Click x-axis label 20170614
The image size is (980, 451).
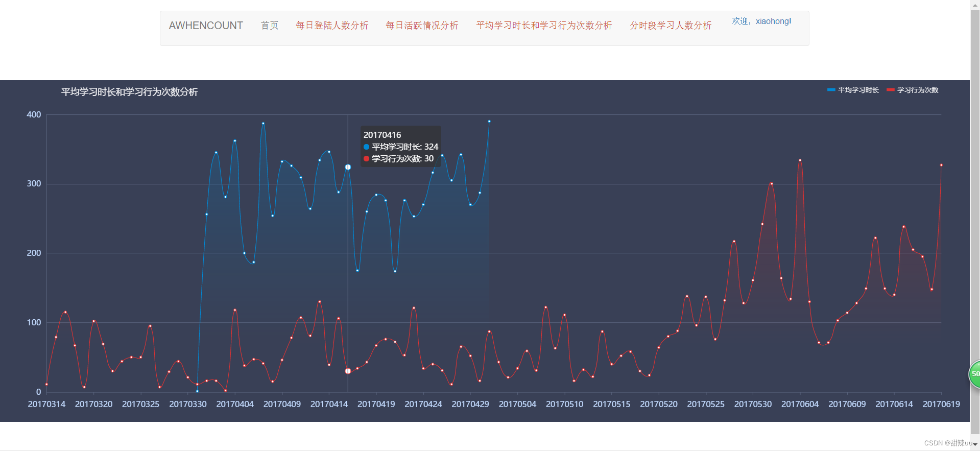click(x=894, y=404)
